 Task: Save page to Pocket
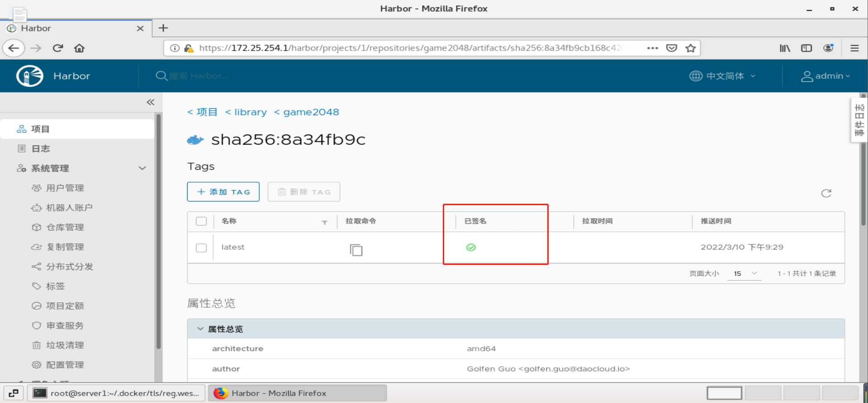pos(672,48)
